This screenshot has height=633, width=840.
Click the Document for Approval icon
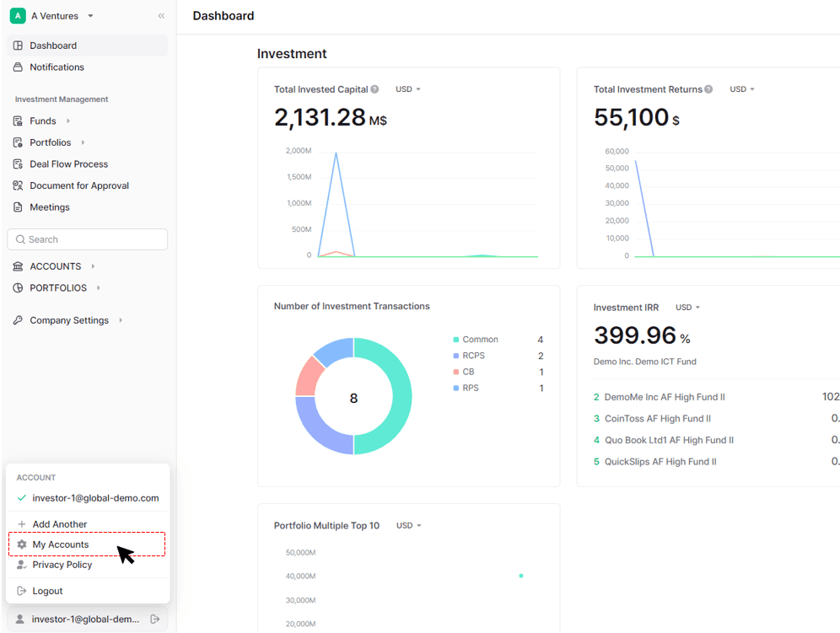[18, 185]
